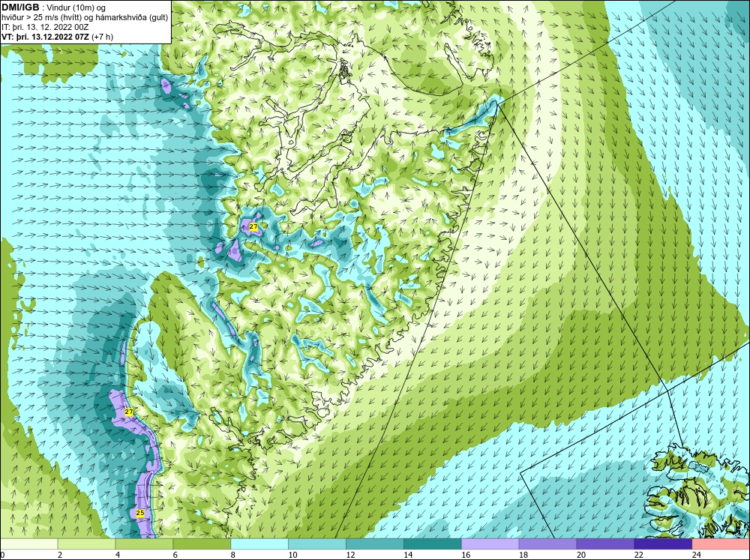The image size is (750, 560).
Task: Click the legend scale number "18"
Action: [523, 555]
